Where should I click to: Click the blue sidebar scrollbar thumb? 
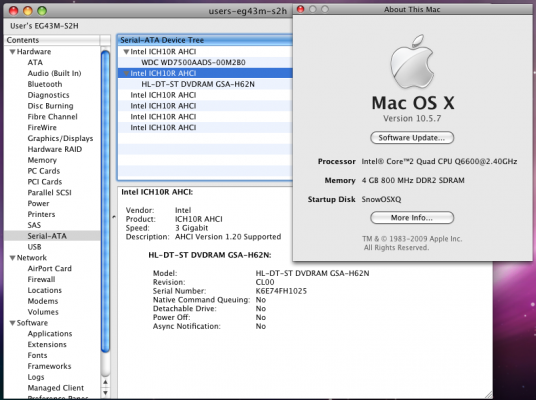(x=105, y=202)
